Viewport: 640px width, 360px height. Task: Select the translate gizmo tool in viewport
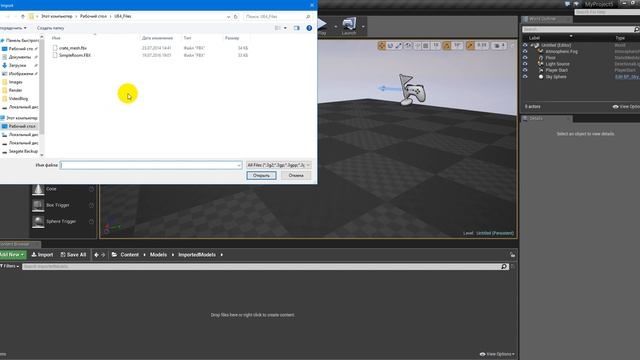pyautogui.click(x=382, y=46)
